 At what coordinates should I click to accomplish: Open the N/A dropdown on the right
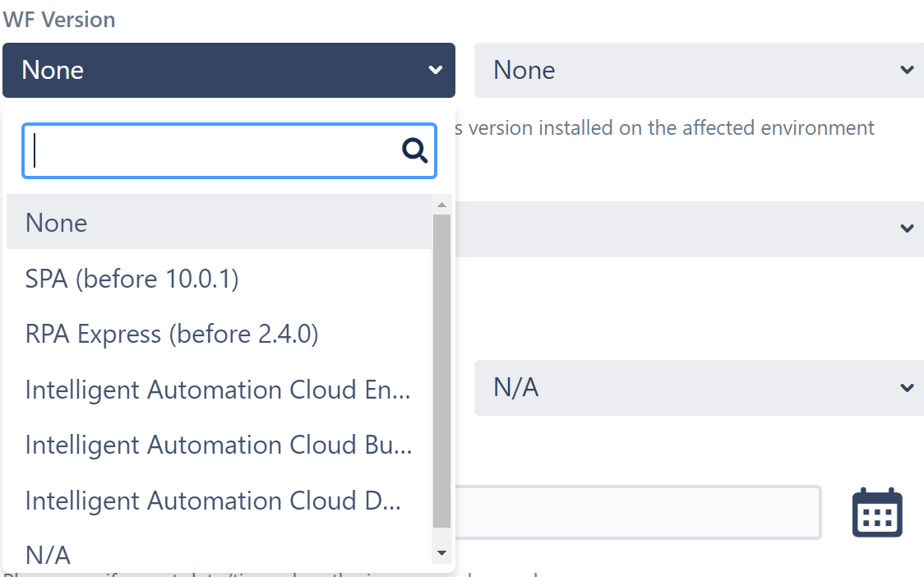click(699, 388)
